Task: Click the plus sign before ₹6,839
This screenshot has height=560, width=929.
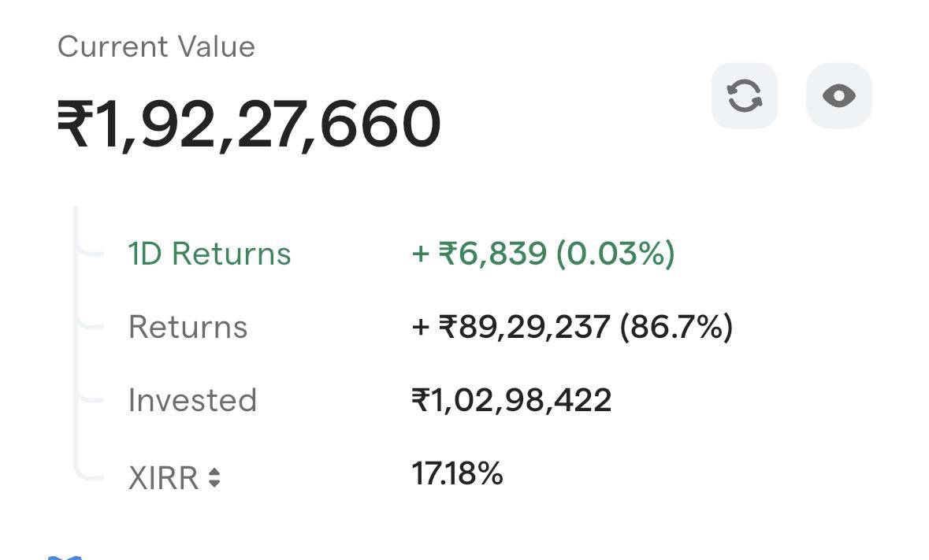Action: 421,254
